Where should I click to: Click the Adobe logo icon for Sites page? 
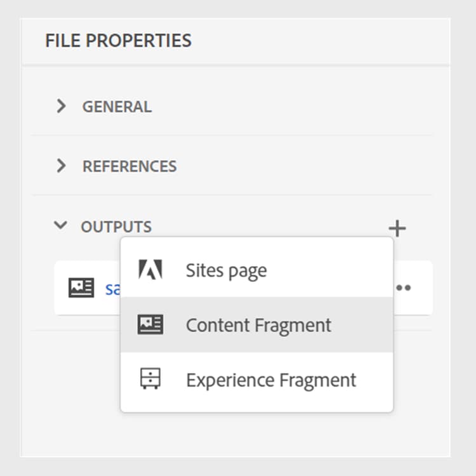(x=150, y=269)
